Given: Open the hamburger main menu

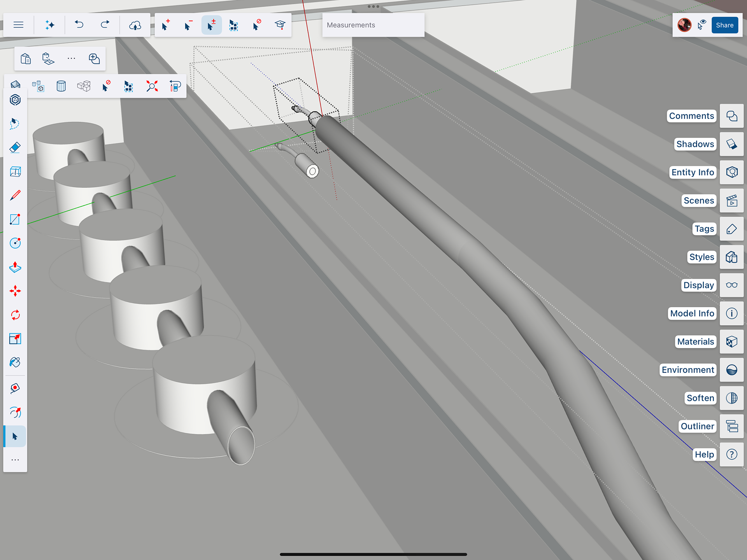Looking at the screenshot, I should pyautogui.click(x=18, y=25).
